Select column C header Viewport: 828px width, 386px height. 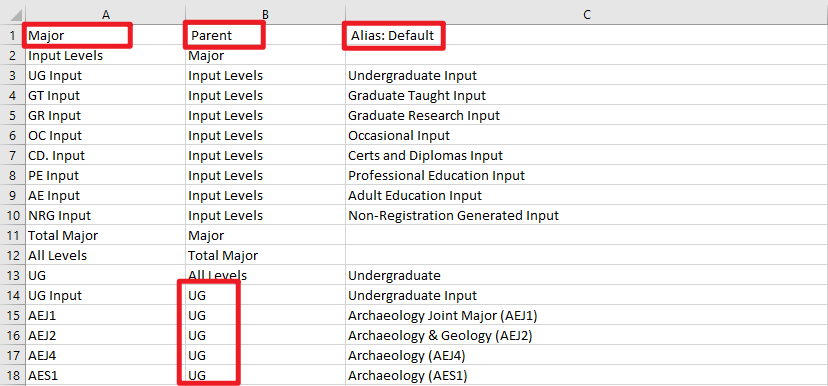[587, 15]
